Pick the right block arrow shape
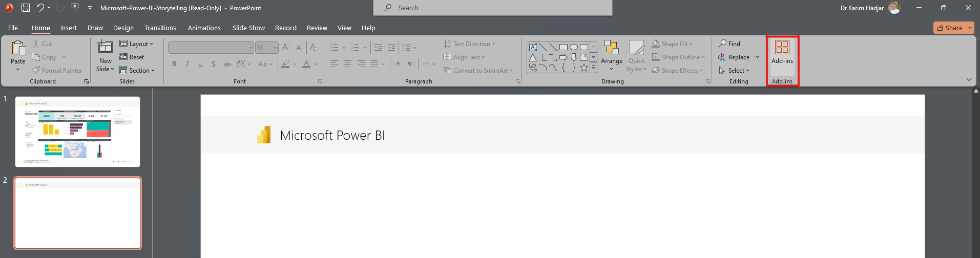Image resolution: width=980 pixels, height=258 pixels. click(x=564, y=57)
